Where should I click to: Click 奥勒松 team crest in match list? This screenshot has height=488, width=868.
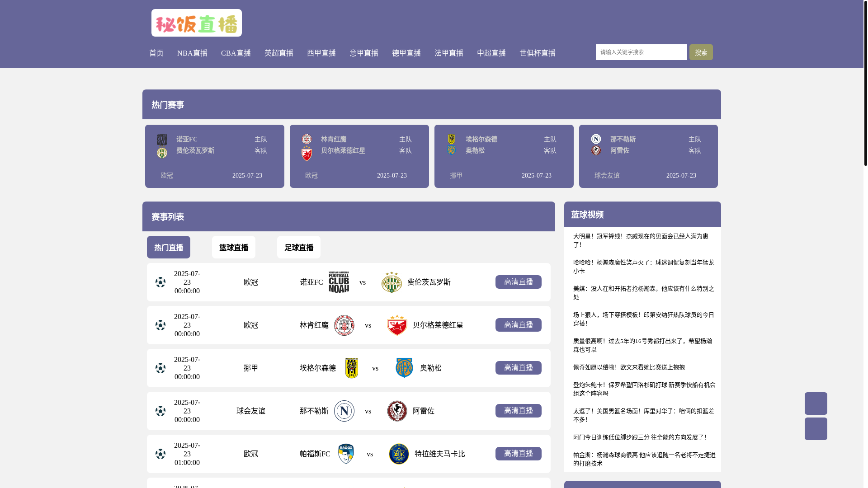coord(404,368)
